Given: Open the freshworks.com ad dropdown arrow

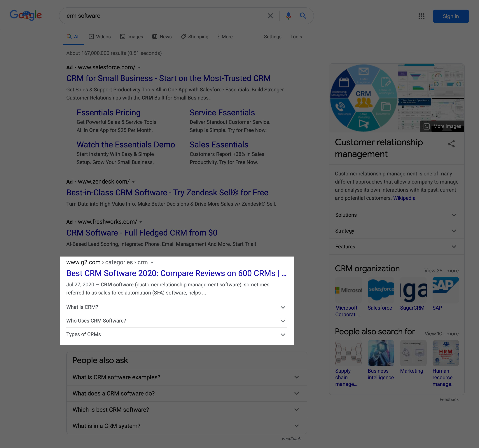Looking at the screenshot, I should pyautogui.click(x=141, y=222).
